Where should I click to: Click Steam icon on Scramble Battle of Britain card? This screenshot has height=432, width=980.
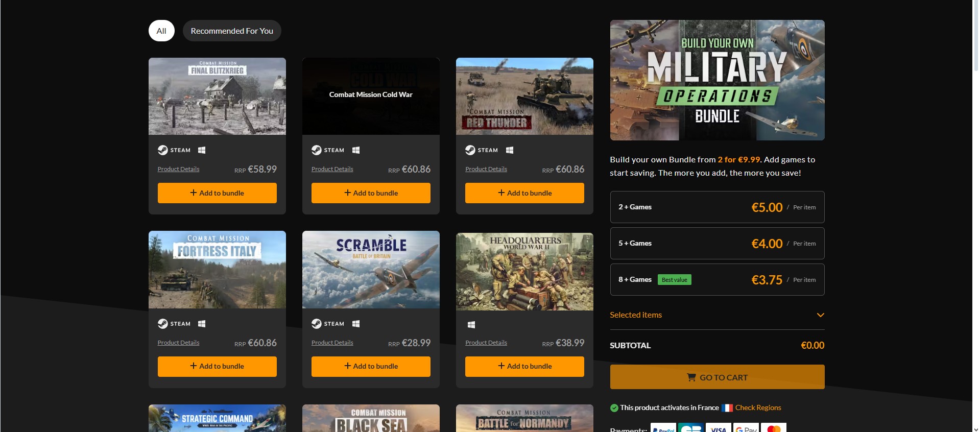pyautogui.click(x=317, y=324)
